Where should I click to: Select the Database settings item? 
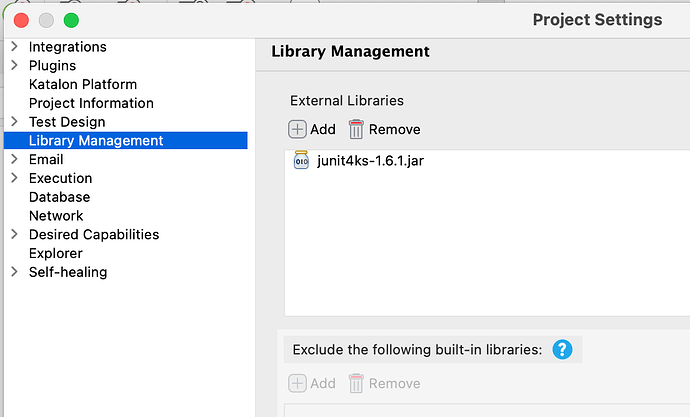pos(59,197)
